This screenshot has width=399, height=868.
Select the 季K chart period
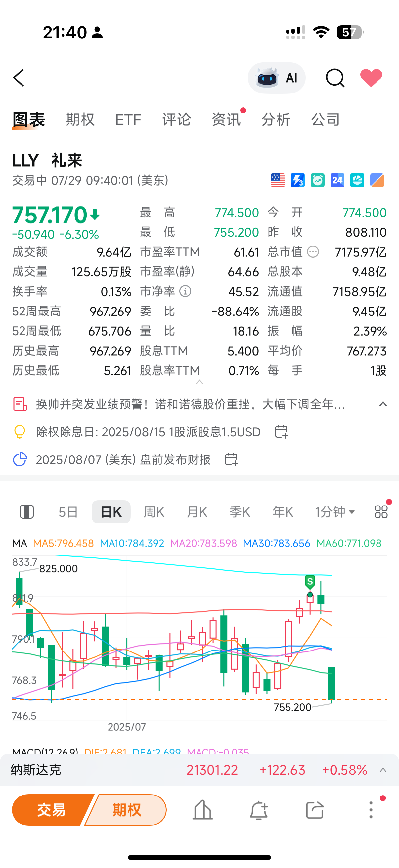pyautogui.click(x=240, y=512)
